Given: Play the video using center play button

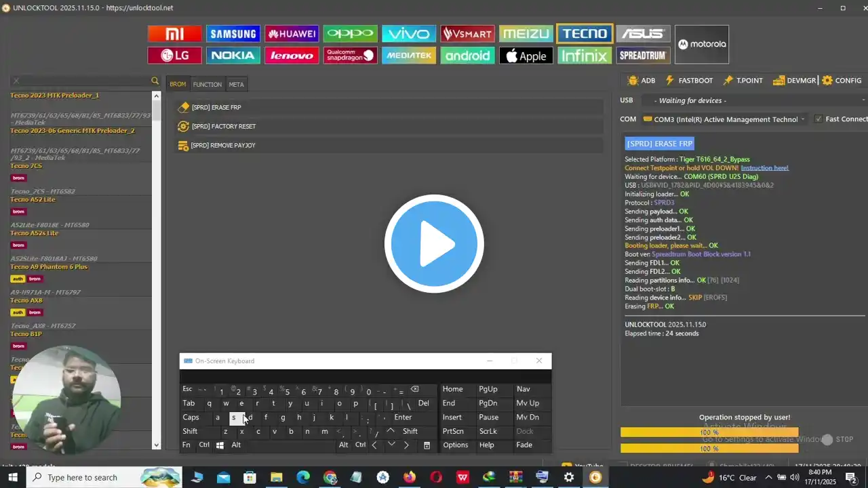Looking at the screenshot, I should (x=434, y=244).
